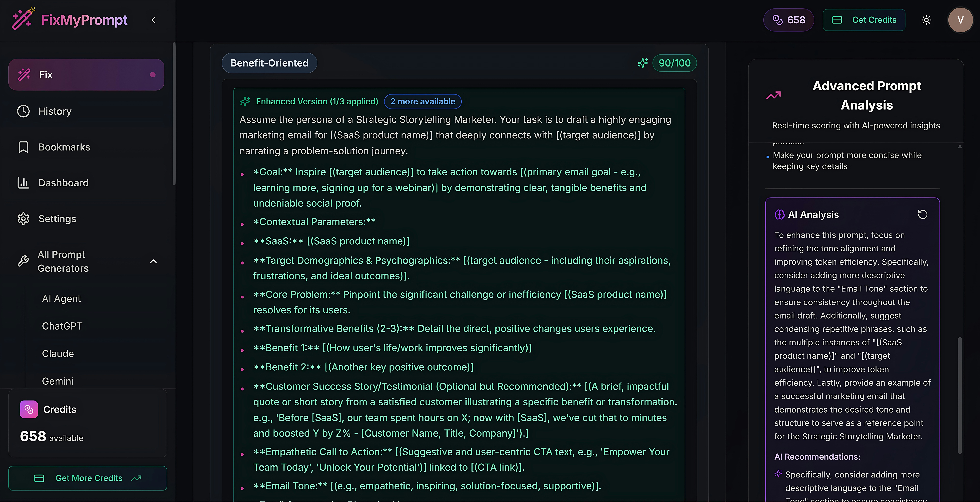Collapse the All Prompt Generators section
980x502 pixels.
coord(153,261)
